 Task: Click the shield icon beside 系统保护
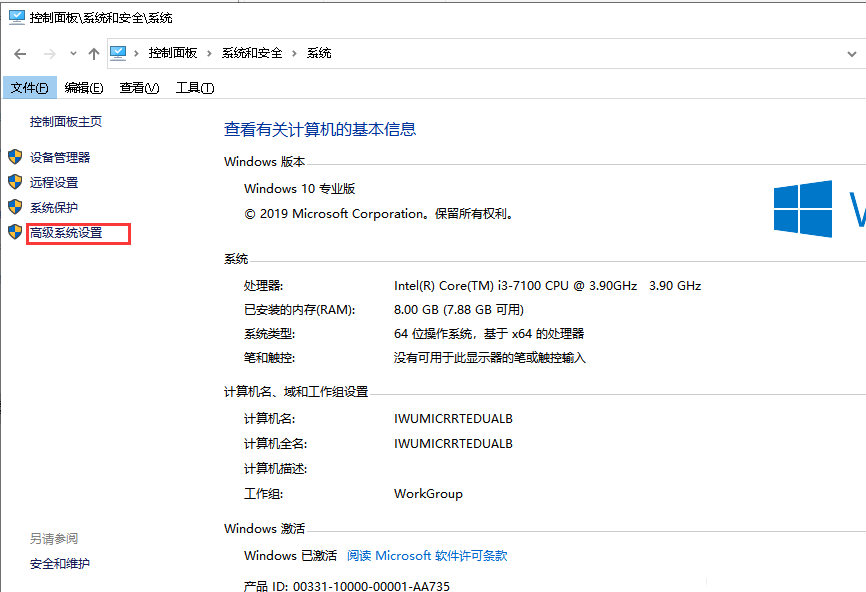coord(15,207)
